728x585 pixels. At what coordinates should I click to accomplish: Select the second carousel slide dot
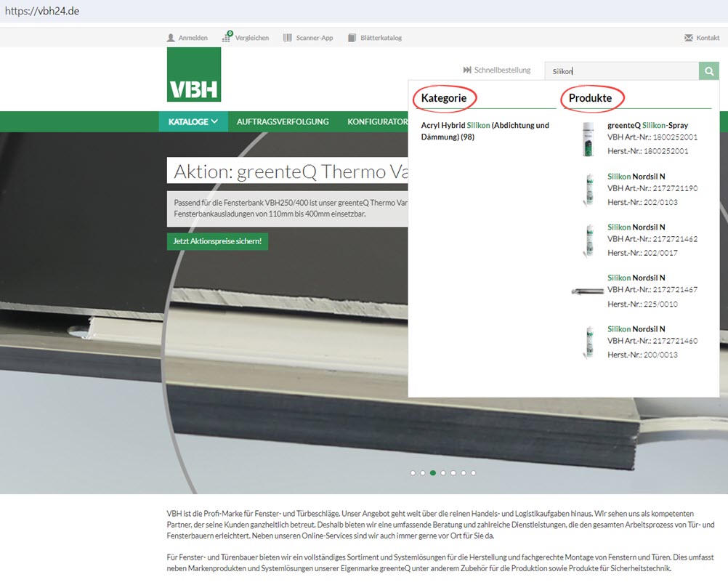click(x=423, y=472)
